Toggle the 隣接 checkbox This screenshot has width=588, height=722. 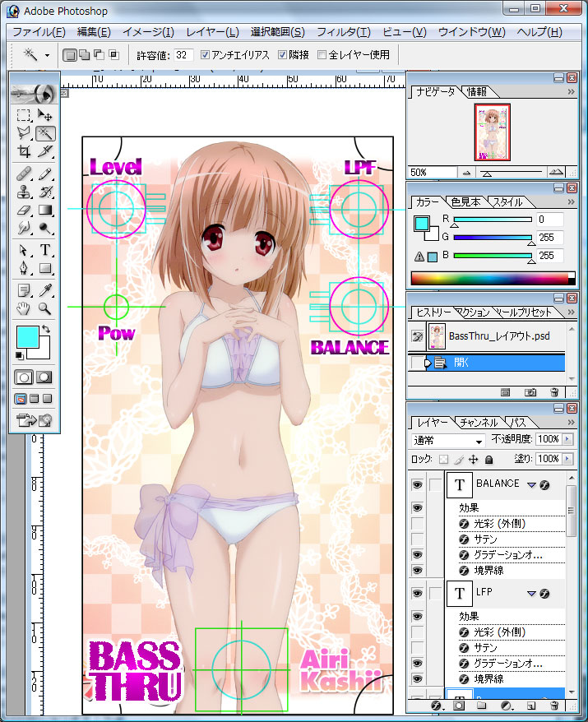pyautogui.click(x=282, y=55)
